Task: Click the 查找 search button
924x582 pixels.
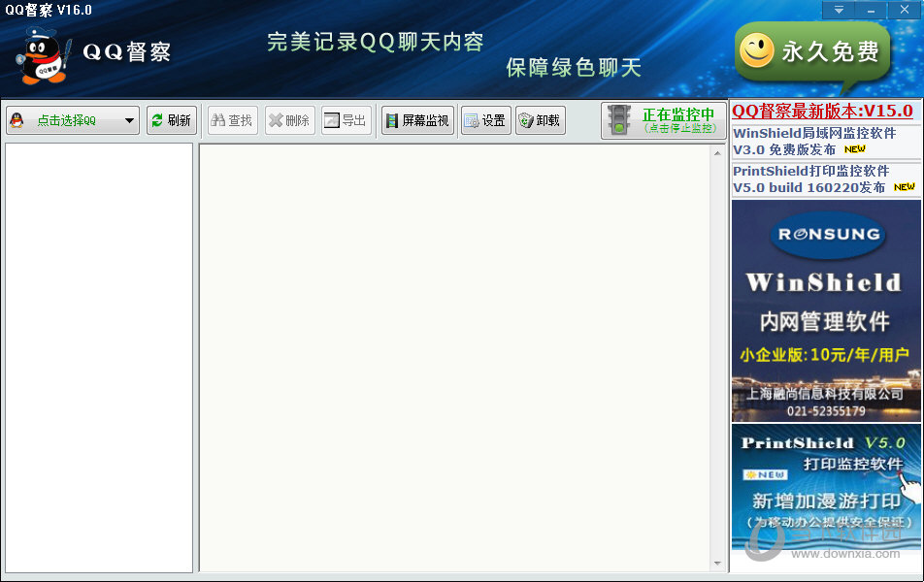Action: 232,120
